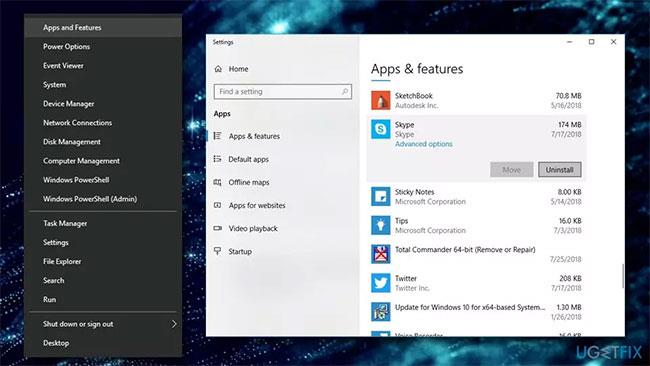
Task: Select Update for Windows 10 icon
Action: click(x=381, y=312)
